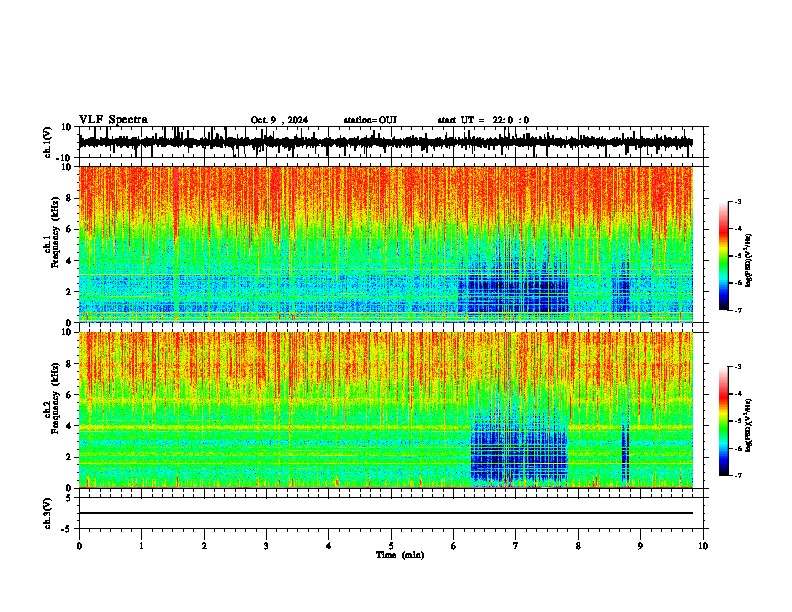Click the ch.2 spectrogram color scale bar
The image size is (792, 612).
[724, 421]
